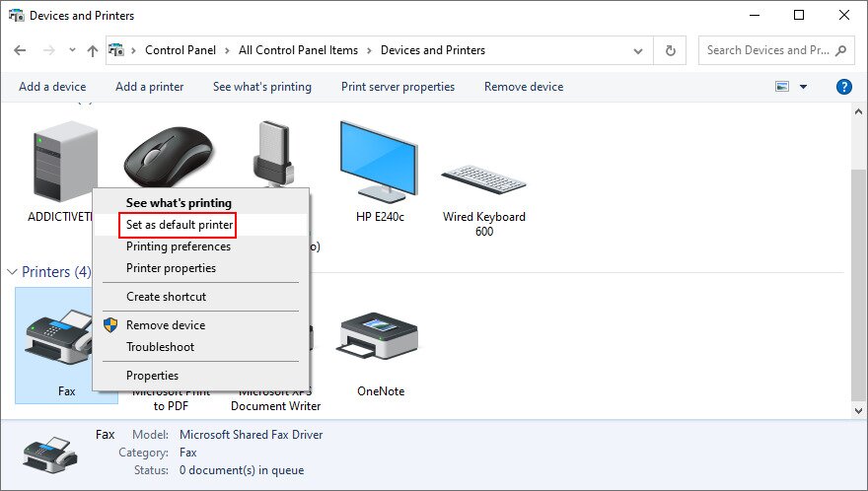
Task: Click See what's printing in toolbar
Action: click(262, 87)
